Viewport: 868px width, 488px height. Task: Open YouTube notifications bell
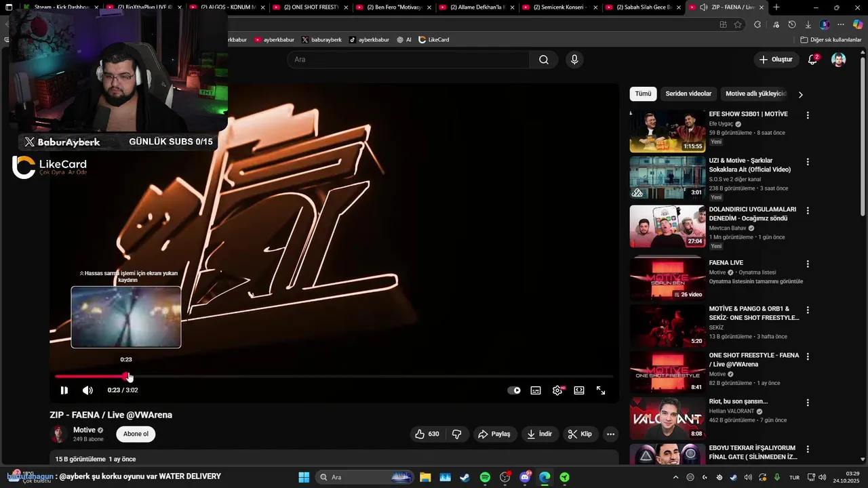(812, 60)
